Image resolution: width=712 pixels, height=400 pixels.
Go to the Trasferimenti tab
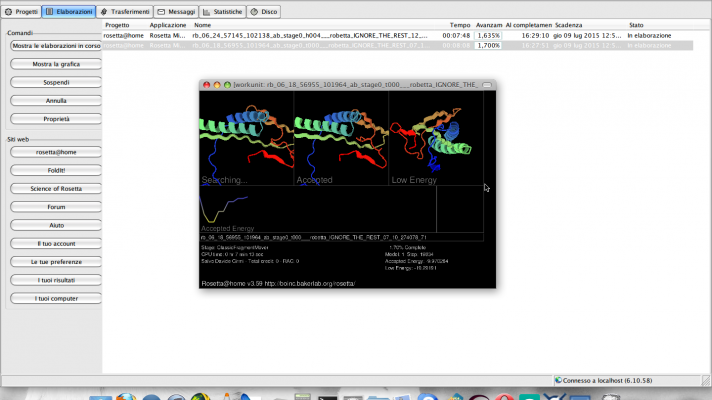[x=125, y=12]
